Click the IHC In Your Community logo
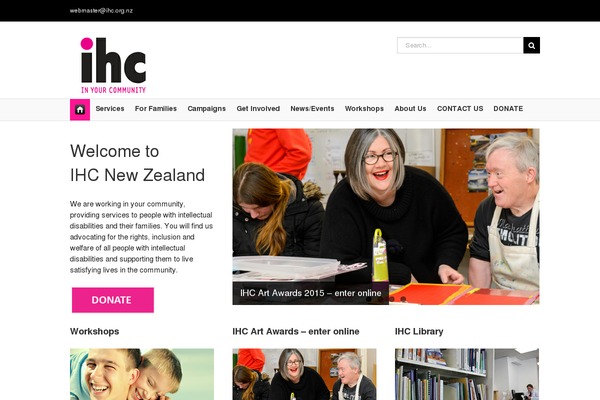The width and height of the screenshot is (600, 400). 113,65
